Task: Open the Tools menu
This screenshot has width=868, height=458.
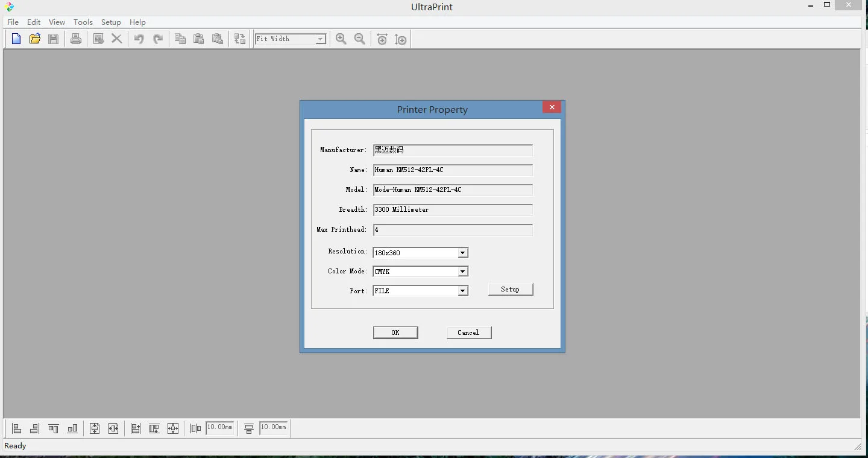Action: click(x=83, y=22)
